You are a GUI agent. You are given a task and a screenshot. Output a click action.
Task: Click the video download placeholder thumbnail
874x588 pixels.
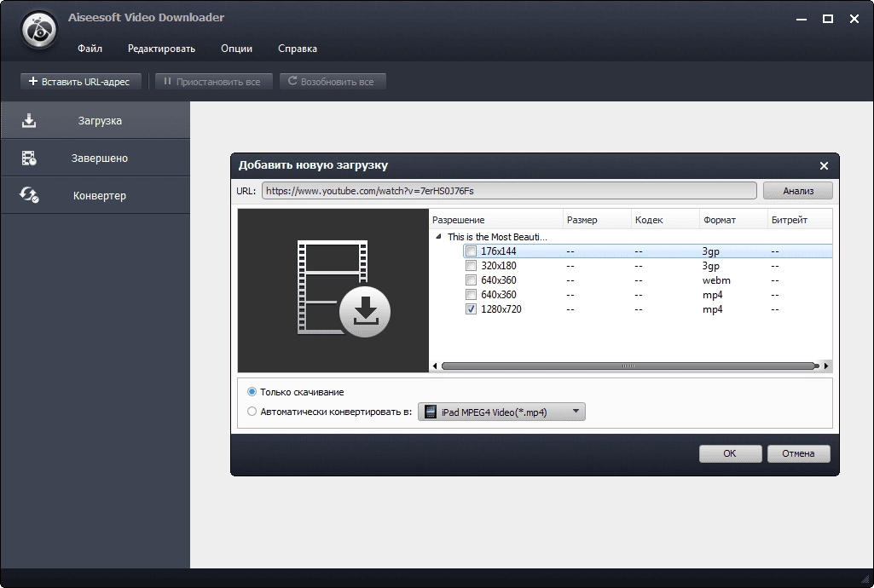333,290
